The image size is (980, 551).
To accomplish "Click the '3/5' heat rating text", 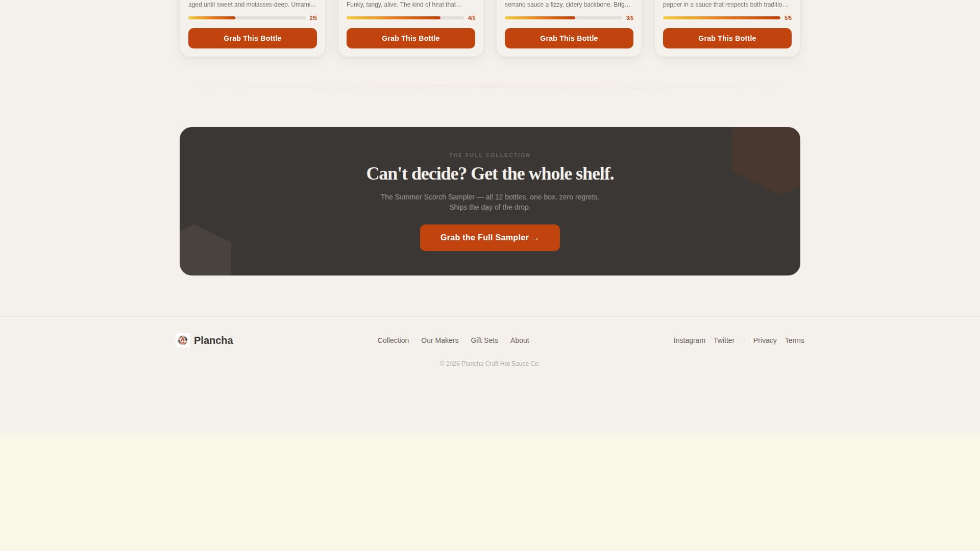I will [630, 18].
